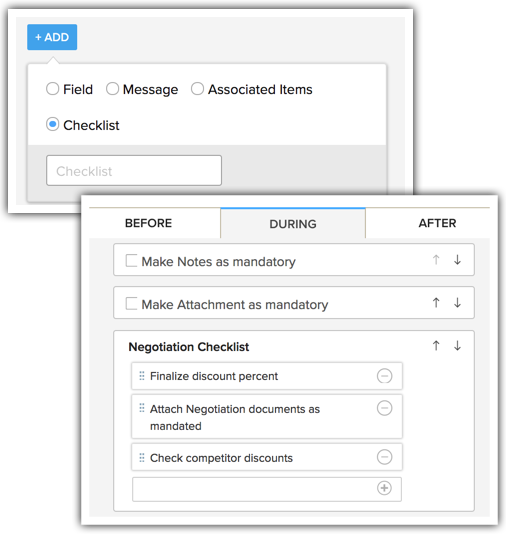The height and width of the screenshot is (534, 506).
Task: Select the Message radio button
Action: pos(112,89)
